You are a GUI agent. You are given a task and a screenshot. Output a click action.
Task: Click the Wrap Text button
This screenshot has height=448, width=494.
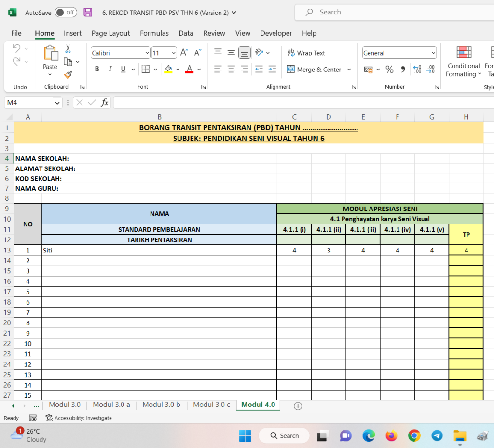tap(306, 53)
